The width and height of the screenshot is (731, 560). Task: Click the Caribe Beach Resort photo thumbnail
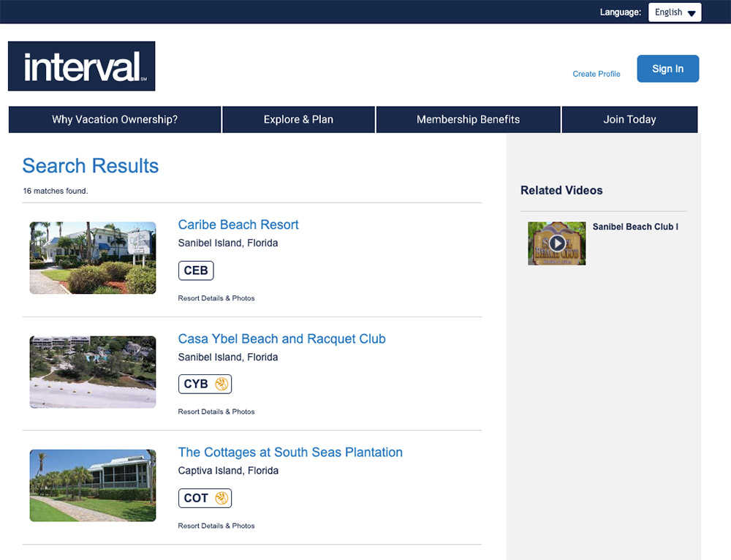click(x=93, y=258)
